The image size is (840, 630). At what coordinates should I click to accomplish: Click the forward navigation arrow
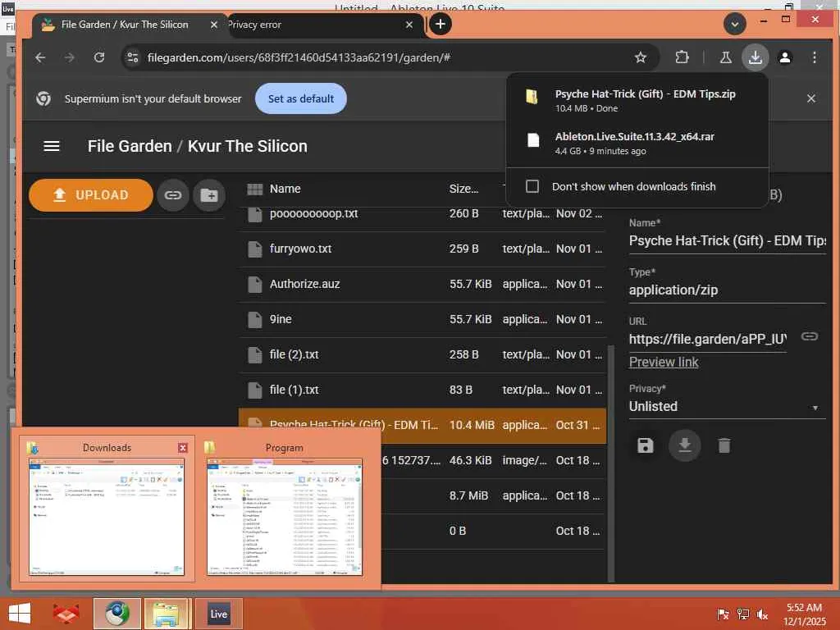click(x=70, y=57)
